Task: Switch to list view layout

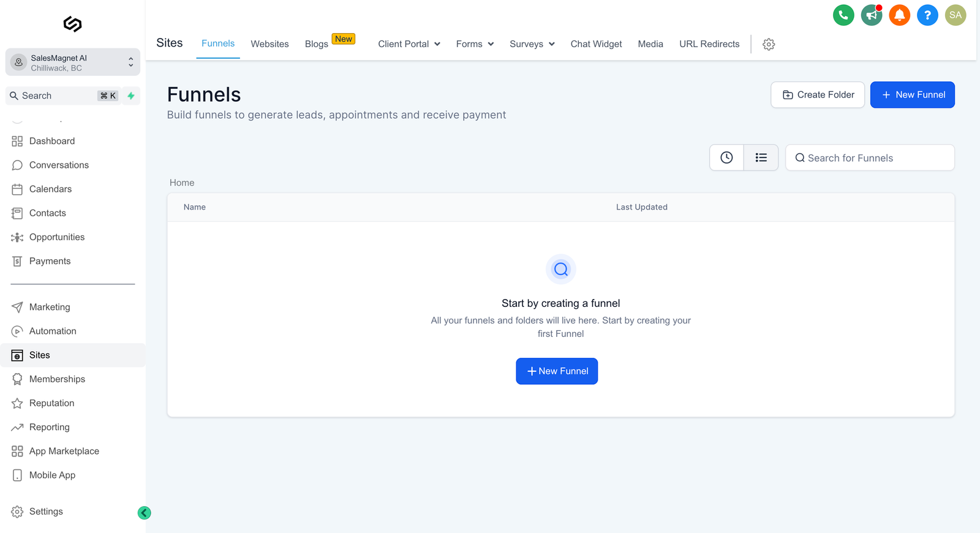Action: click(x=761, y=157)
